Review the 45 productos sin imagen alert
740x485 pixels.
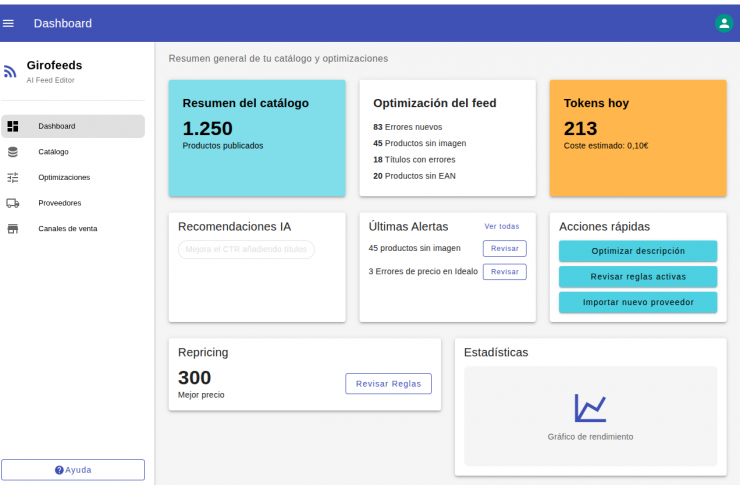(x=504, y=248)
